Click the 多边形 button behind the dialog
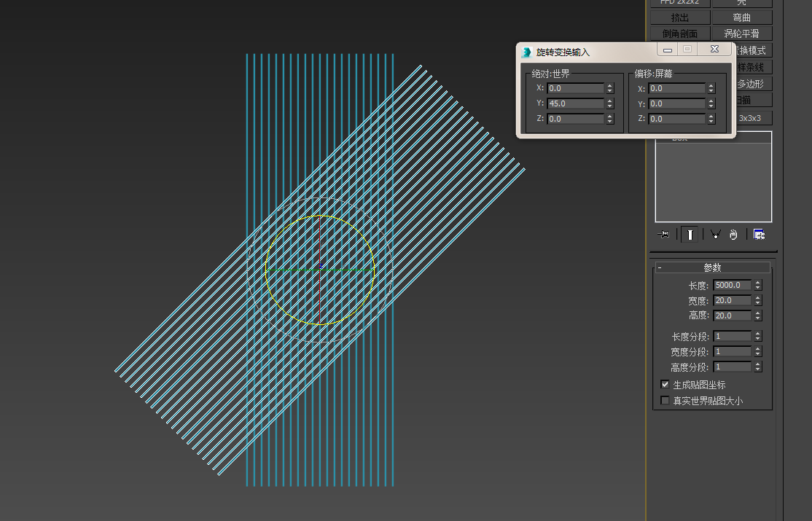 tap(754, 84)
